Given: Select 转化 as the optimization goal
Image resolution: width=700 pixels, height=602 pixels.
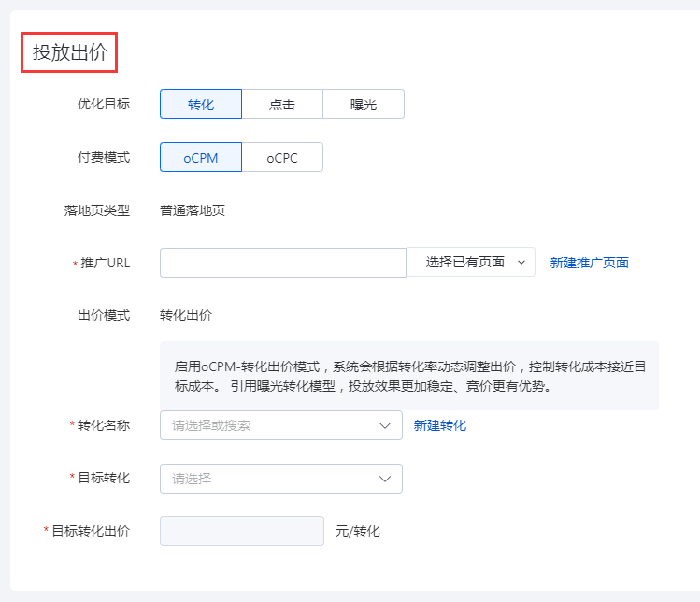Looking at the screenshot, I should [x=201, y=105].
